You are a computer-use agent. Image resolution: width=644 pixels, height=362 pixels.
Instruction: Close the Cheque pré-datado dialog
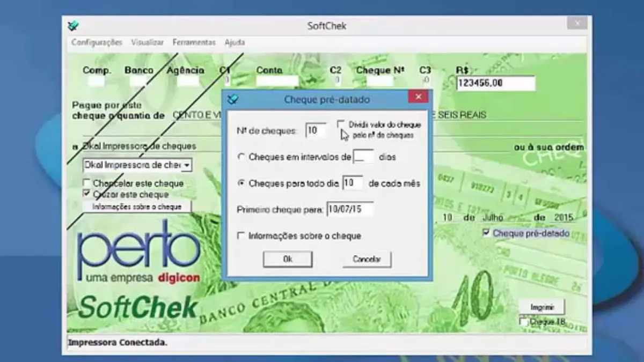418,97
